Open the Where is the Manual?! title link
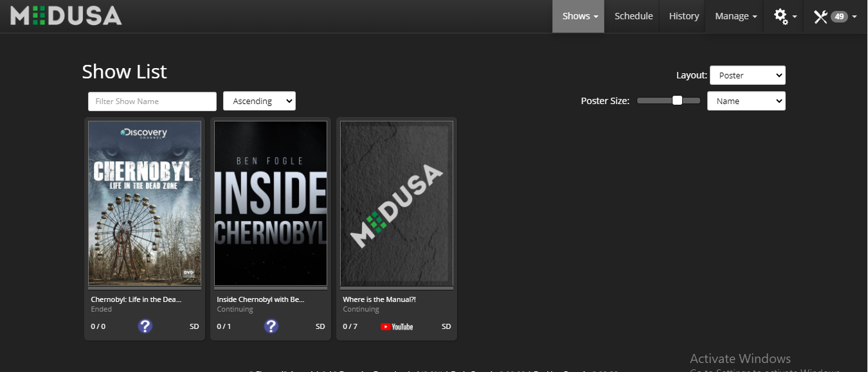Image resolution: width=868 pixels, height=372 pixels. pyautogui.click(x=379, y=299)
